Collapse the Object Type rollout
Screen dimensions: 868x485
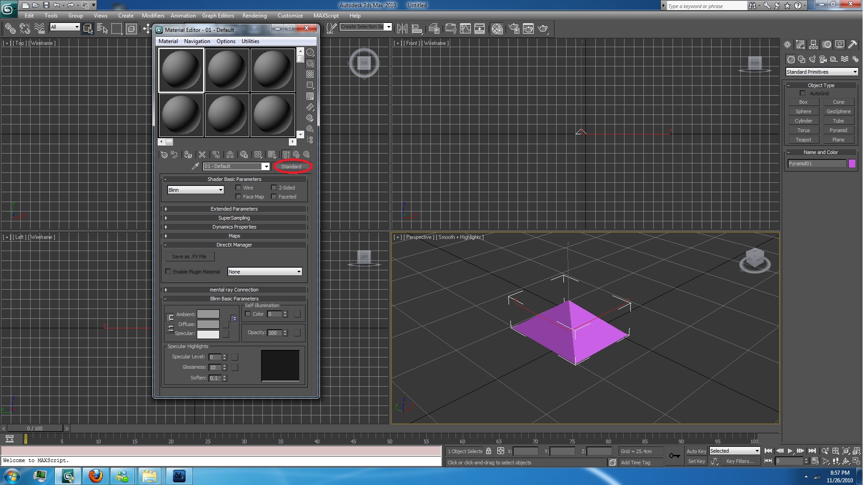coord(821,85)
